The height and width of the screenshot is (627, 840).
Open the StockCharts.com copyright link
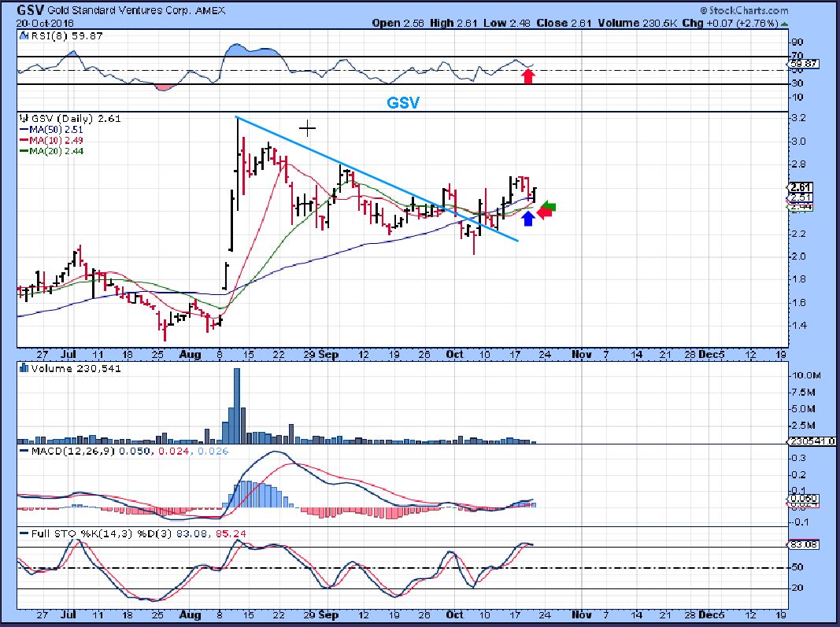(744, 11)
